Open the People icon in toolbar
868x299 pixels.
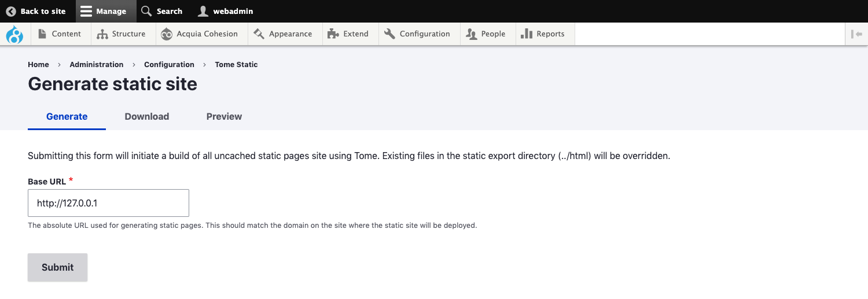tap(472, 34)
